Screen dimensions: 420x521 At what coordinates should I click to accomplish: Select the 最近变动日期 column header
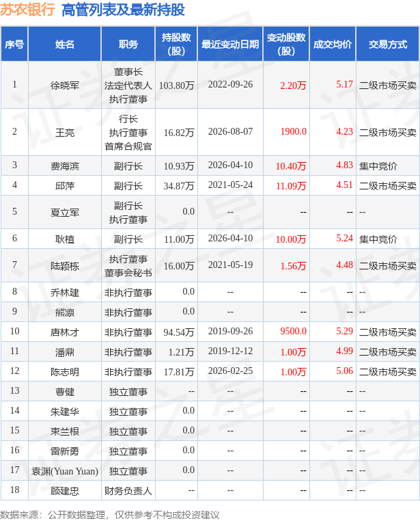tap(230, 44)
